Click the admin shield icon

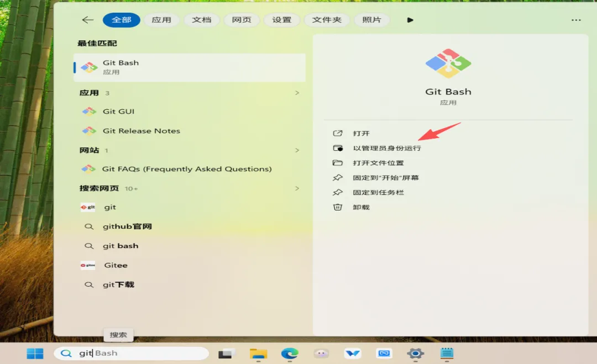coord(338,149)
